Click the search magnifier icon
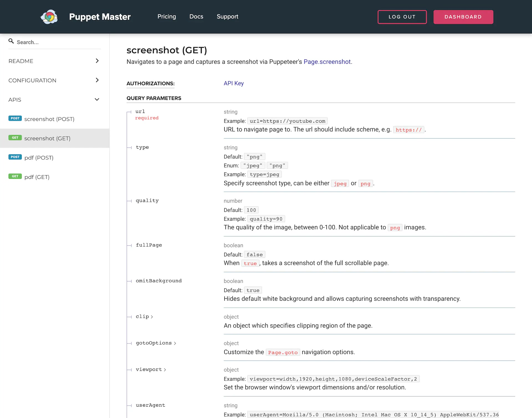Viewport: 532px width, 418px height. (11, 41)
